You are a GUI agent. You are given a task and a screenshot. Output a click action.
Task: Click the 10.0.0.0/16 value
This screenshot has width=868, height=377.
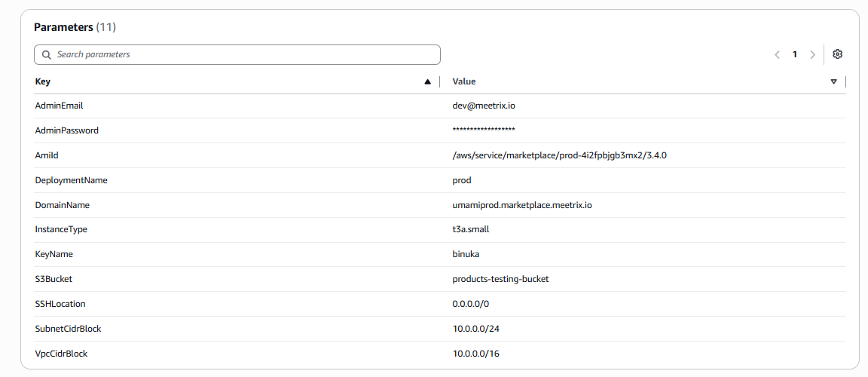click(x=476, y=353)
